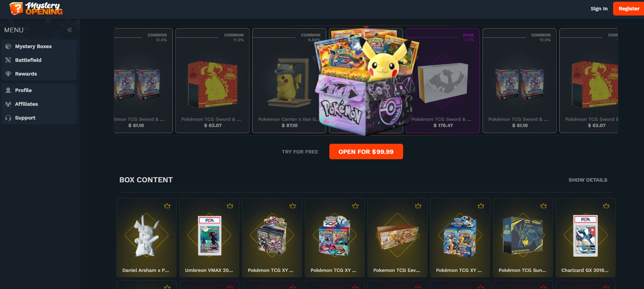Click the crown icon on Daniel Arsham card
Image resolution: width=644 pixels, height=289 pixels.
tap(167, 206)
